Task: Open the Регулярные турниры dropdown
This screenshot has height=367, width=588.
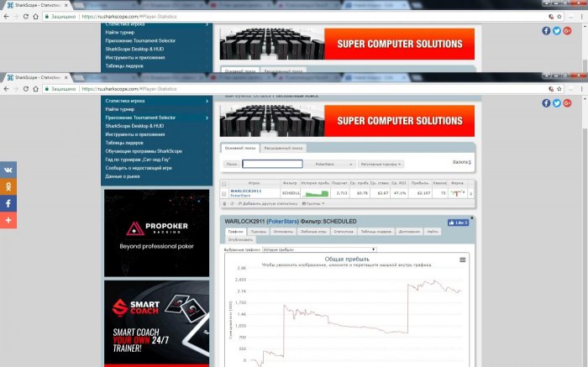Action: [381, 165]
